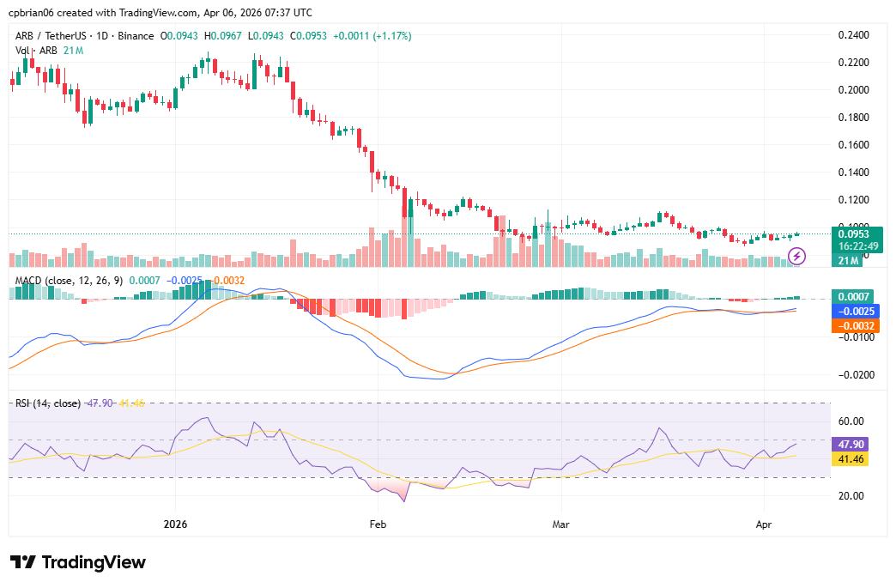The height and width of the screenshot is (588, 896).
Task: Select the ARB/TetherUS symbol name
Action: 51,37
